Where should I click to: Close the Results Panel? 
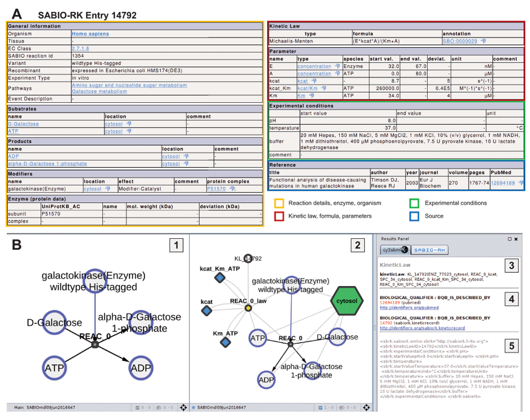click(516, 239)
